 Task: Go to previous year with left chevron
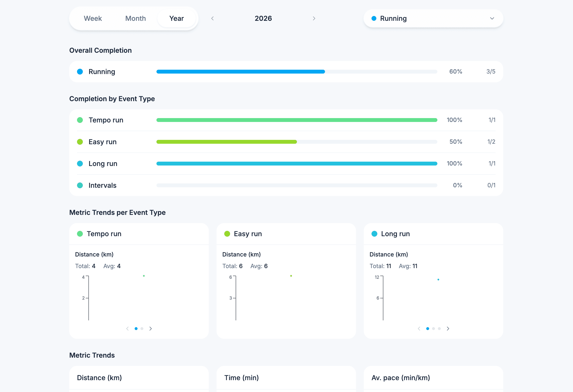coord(213,18)
